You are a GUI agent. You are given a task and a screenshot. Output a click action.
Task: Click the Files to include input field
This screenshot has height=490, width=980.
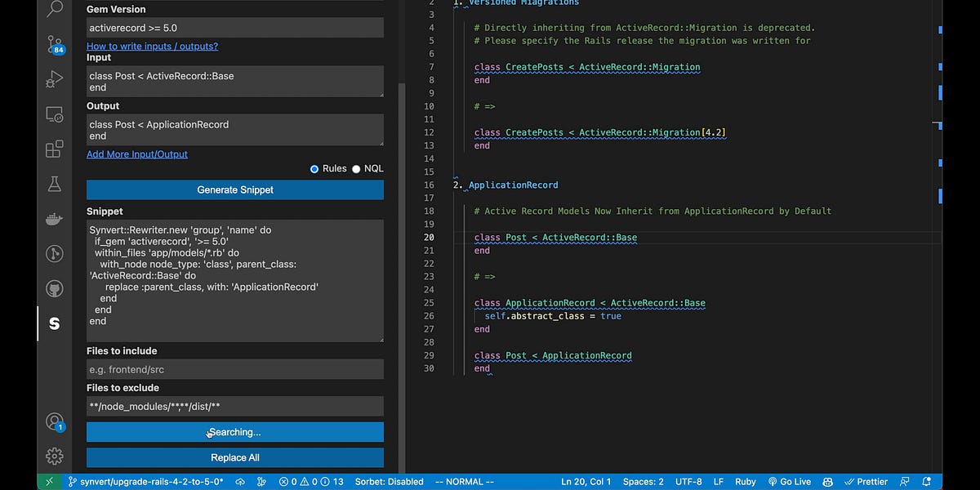pos(234,369)
